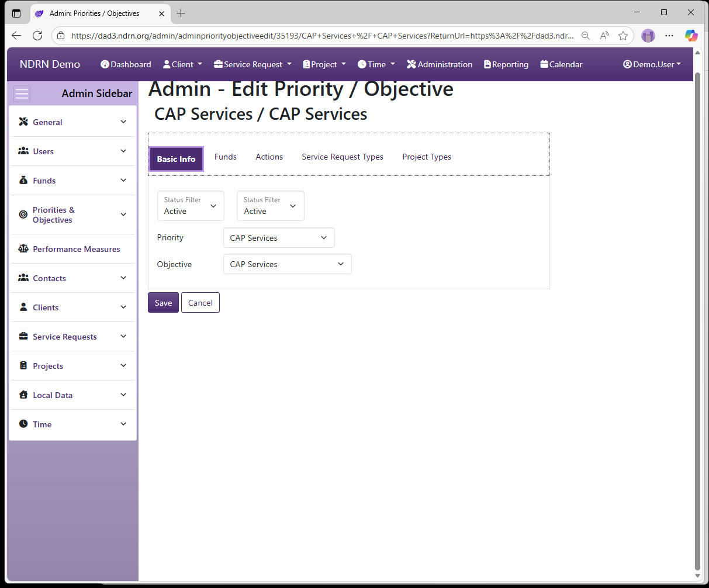Open the Reporting link in navbar
This screenshot has width=709, height=588.
pos(506,64)
